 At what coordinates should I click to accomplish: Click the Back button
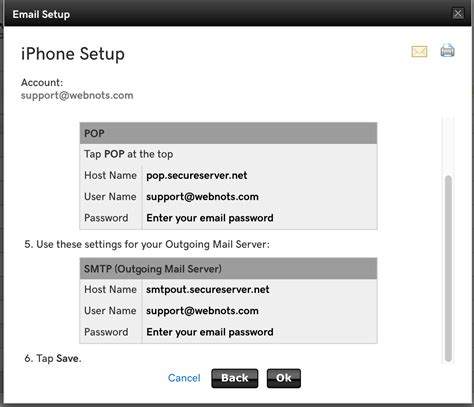(235, 378)
